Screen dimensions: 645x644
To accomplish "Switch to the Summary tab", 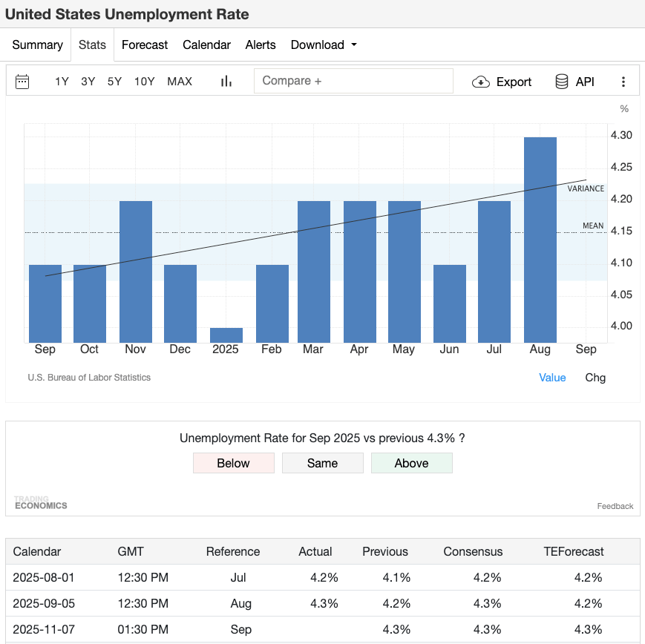I will pos(37,45).
